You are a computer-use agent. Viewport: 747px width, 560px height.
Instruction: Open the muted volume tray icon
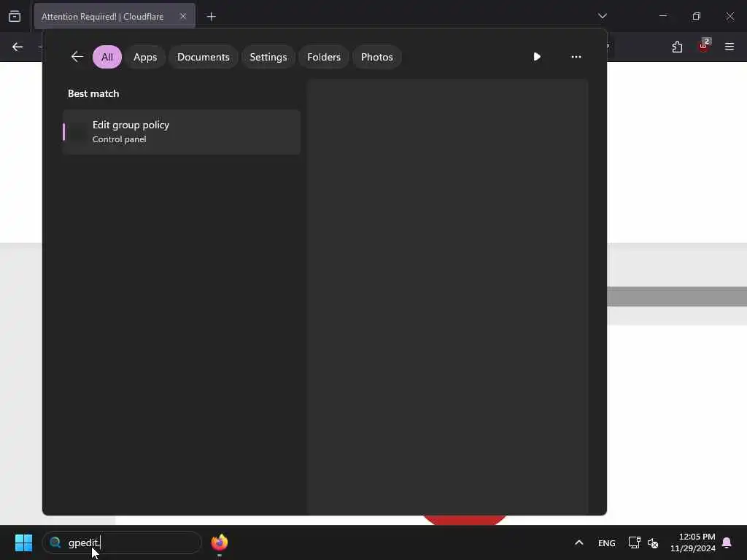(653, 542)
